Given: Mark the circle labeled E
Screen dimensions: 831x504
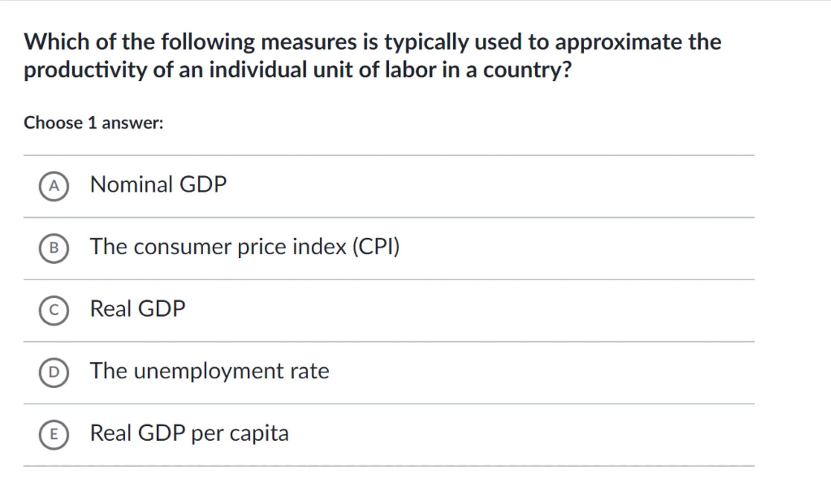Looking at the screenshot, I should coord(54,434).
